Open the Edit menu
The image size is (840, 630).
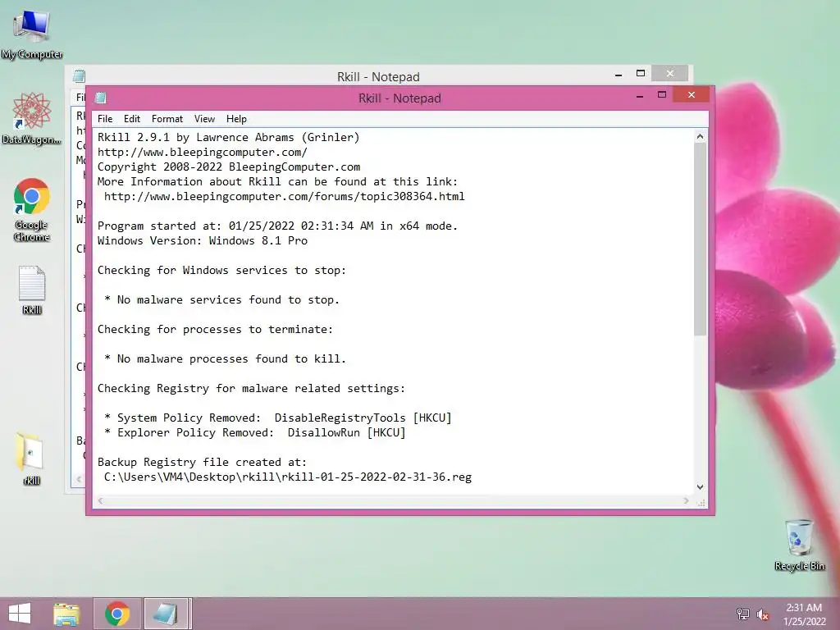[132, 119]
